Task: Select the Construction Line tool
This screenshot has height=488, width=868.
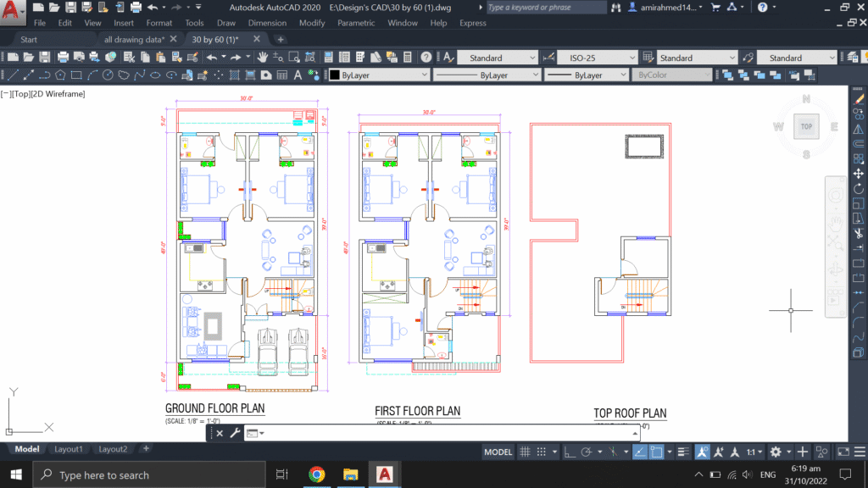Action: pos(29,75)
